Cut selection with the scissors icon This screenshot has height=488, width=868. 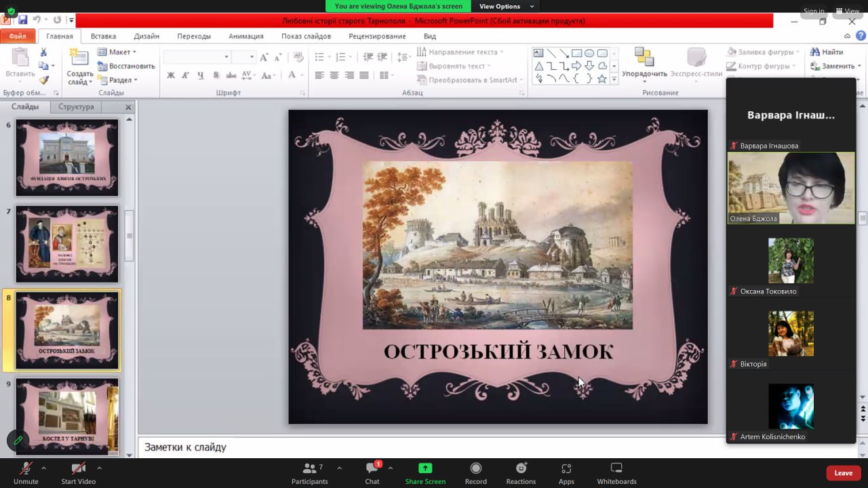click(43, 52)
